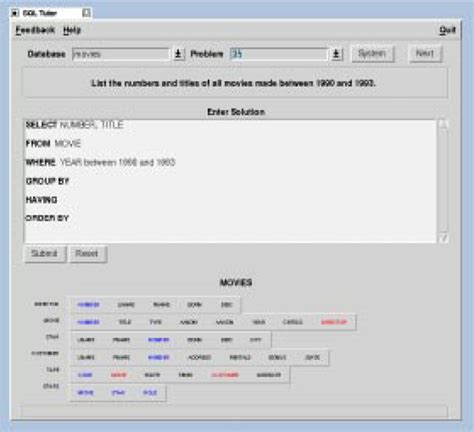This screenshot has width=474, height=432.
Task: Select the CUSTOMER table name
Action: pos(45,353)
